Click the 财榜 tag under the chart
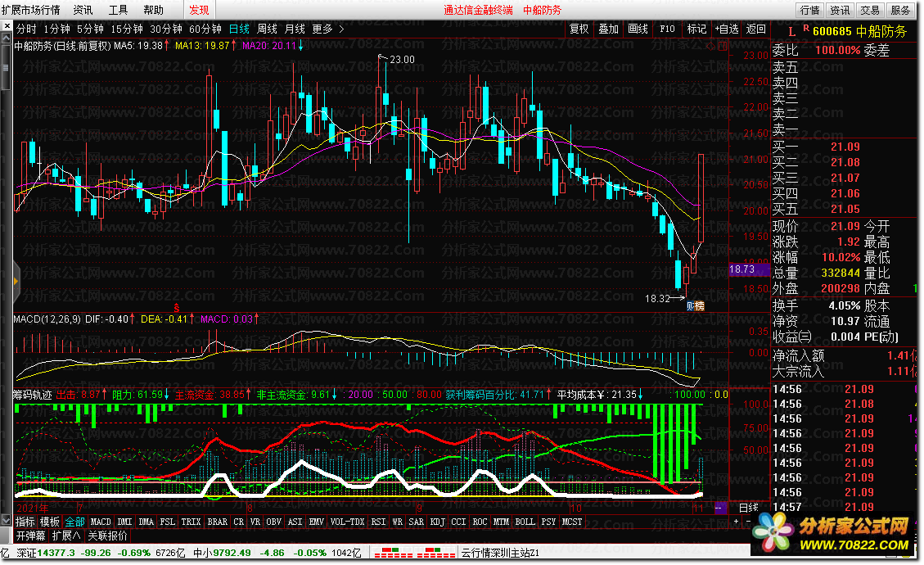This screenshot has width=924, height=565. point(696,305)
